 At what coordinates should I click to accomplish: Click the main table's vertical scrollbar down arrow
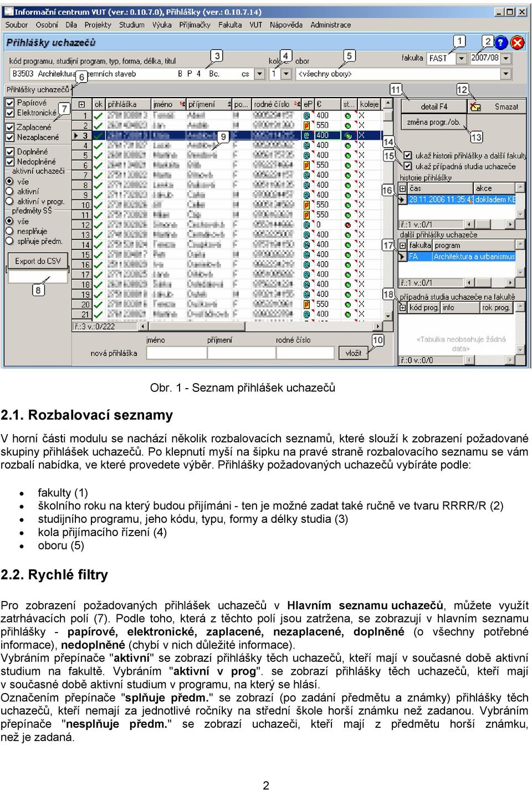(x=388, y=316)
